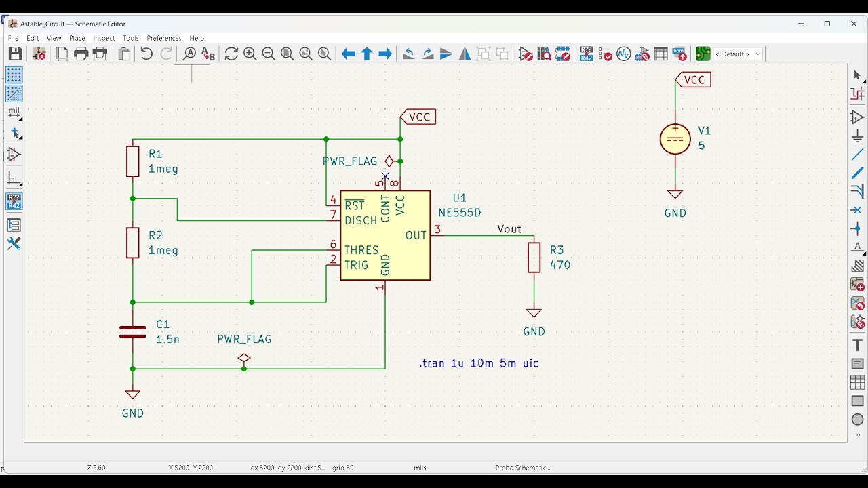Switch to the PCB editor
Image resolution: width=868 pixels, height=488 pixels.
pos(703,54)
